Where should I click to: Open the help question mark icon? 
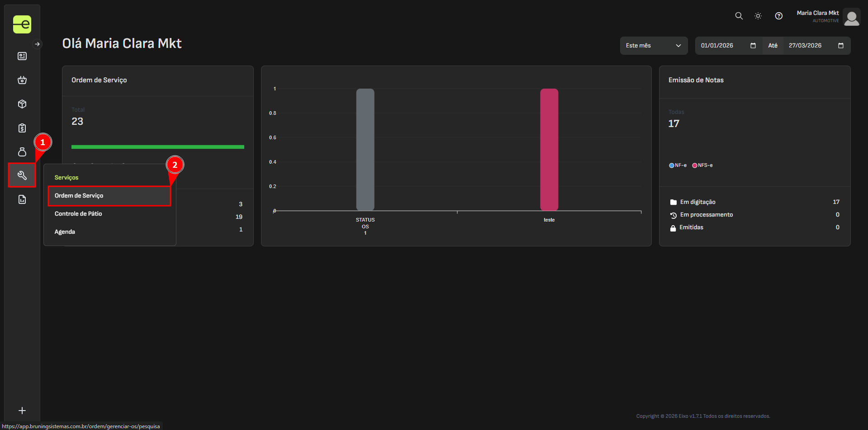778,16
